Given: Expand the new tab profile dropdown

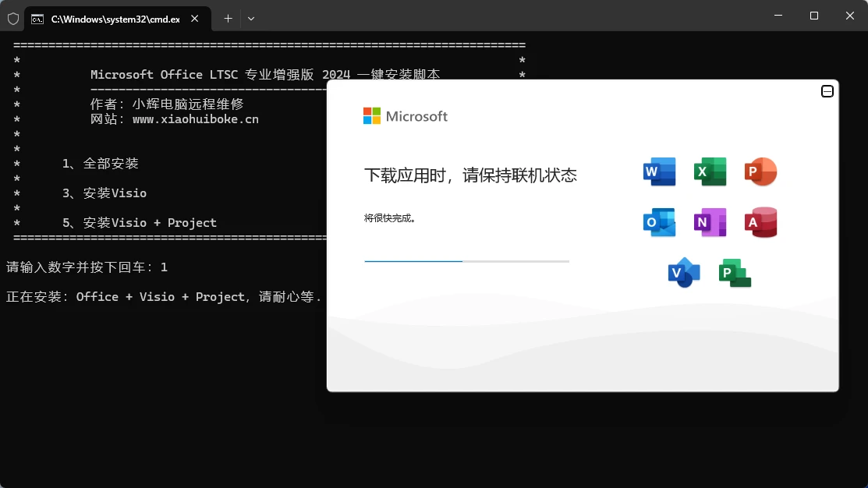Looking at the screenshot, I should pos(251,19).
